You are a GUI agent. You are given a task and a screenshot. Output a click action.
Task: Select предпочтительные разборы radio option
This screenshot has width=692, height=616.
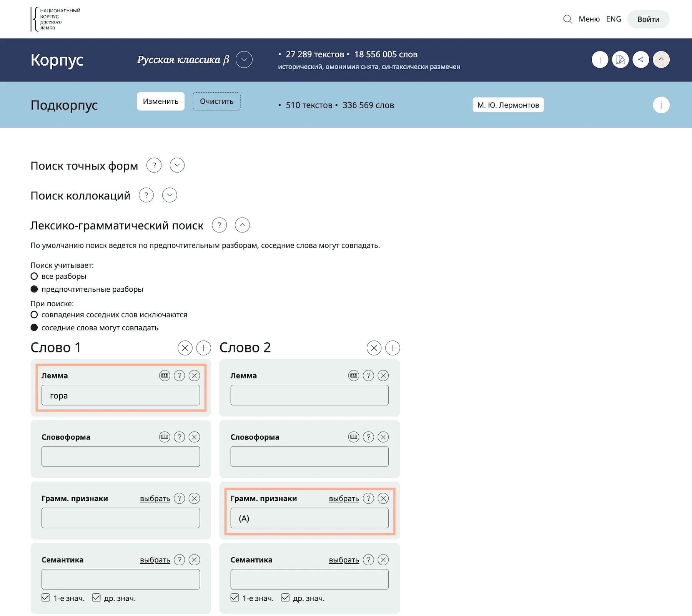[x=34, y=289]
